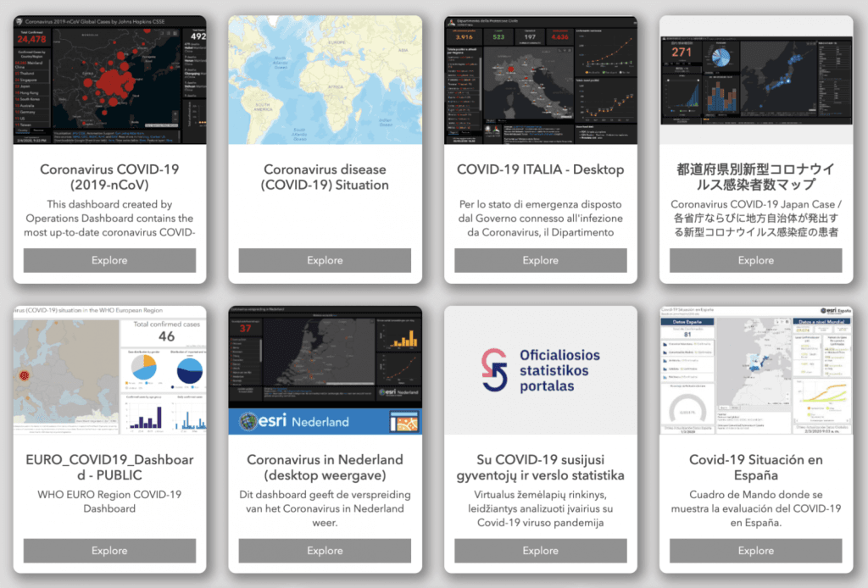Click Explore under the Lithuanian statistics card
Screen dimensions: 868x588
tap(540, 551)
